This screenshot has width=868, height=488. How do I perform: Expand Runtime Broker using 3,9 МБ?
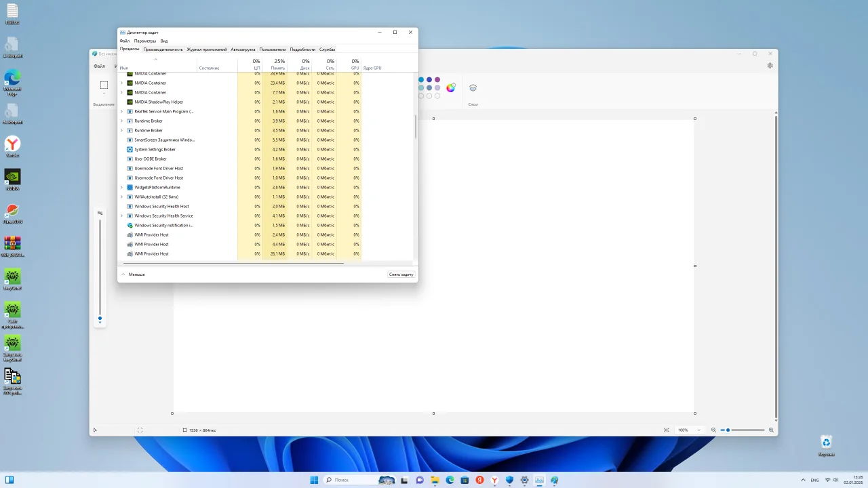pyautogui.click(x=121, y=121)
